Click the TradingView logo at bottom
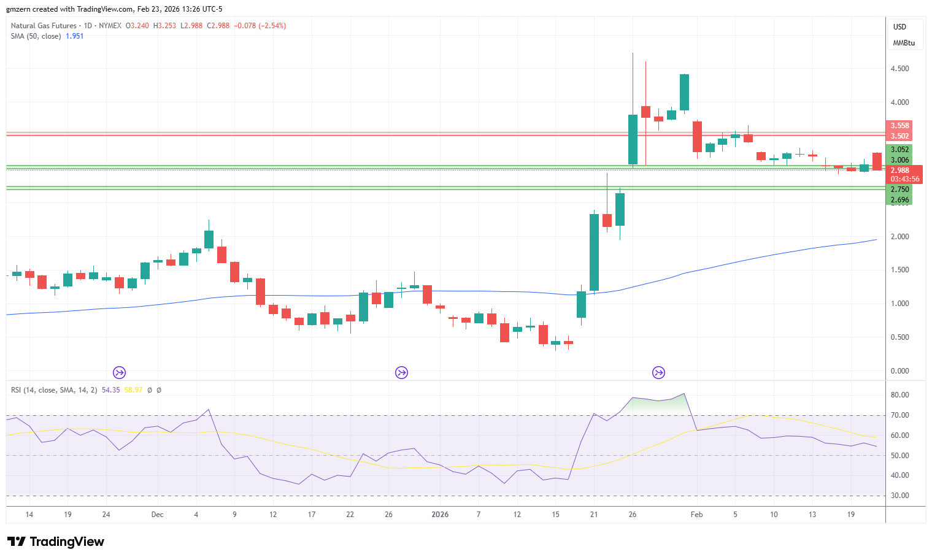The width and height of the screenshot is (932, 560). pos(56,542)
